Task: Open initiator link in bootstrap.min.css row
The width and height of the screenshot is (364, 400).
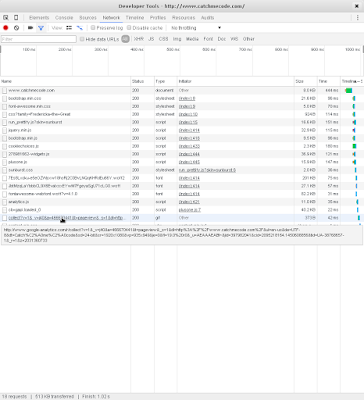Action: pos(187,99)
